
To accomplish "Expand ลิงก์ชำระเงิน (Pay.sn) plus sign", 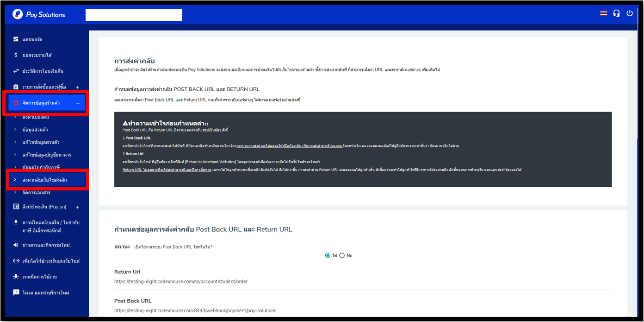I will (x=77, y=207).
